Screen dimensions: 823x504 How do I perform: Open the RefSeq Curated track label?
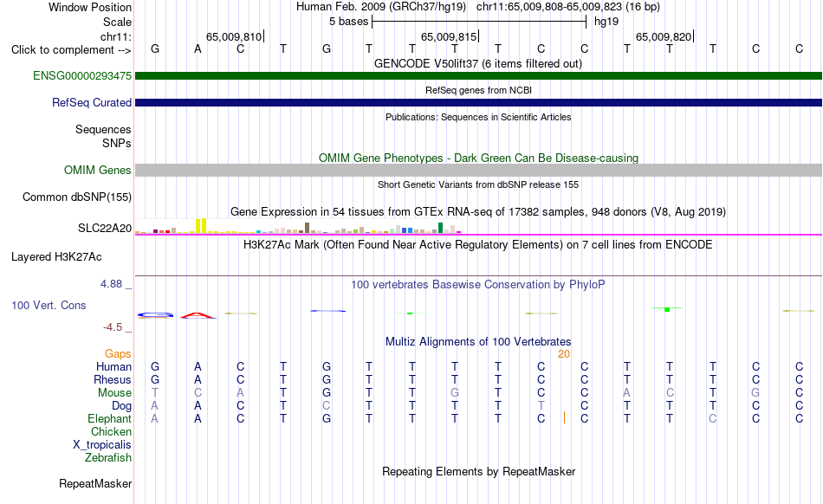click(x=91, y=102)
